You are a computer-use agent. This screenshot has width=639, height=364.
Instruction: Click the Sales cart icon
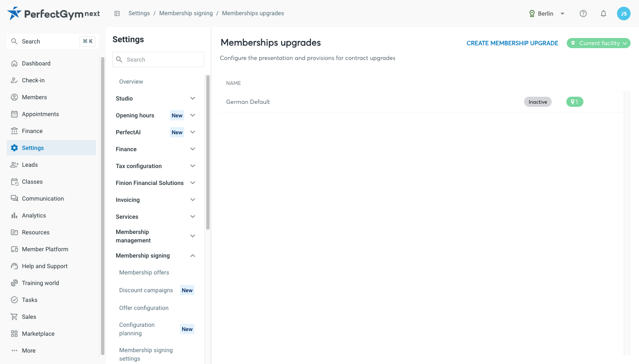(14, 317)
